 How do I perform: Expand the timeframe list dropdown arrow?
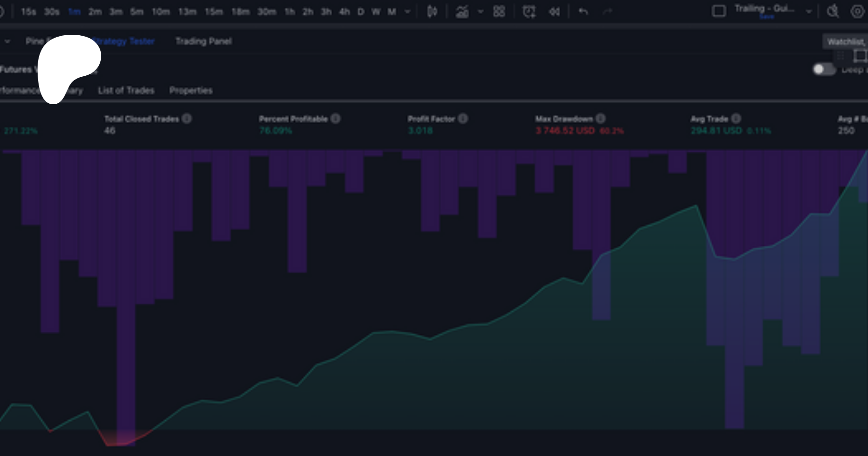tap(407, 12)
